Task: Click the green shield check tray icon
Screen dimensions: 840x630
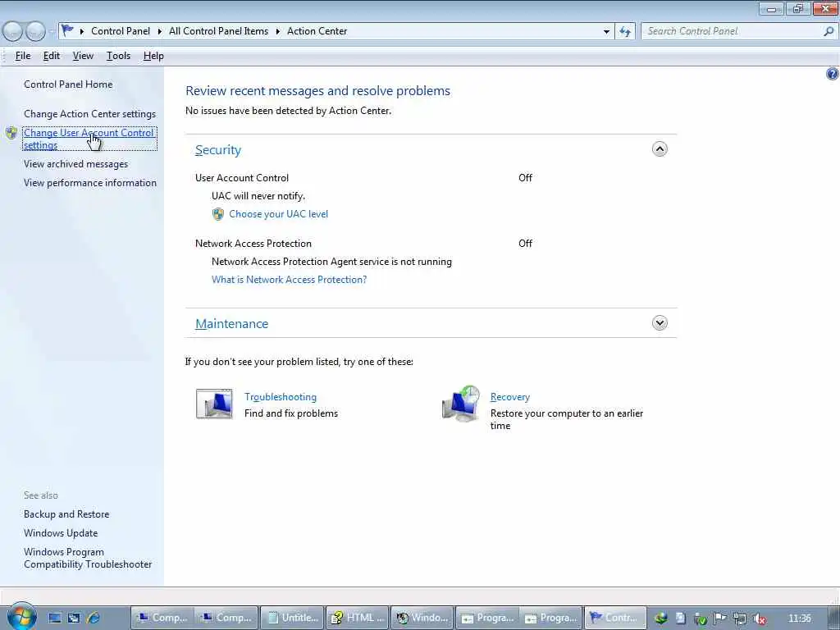Action: [x=701, y=619]
